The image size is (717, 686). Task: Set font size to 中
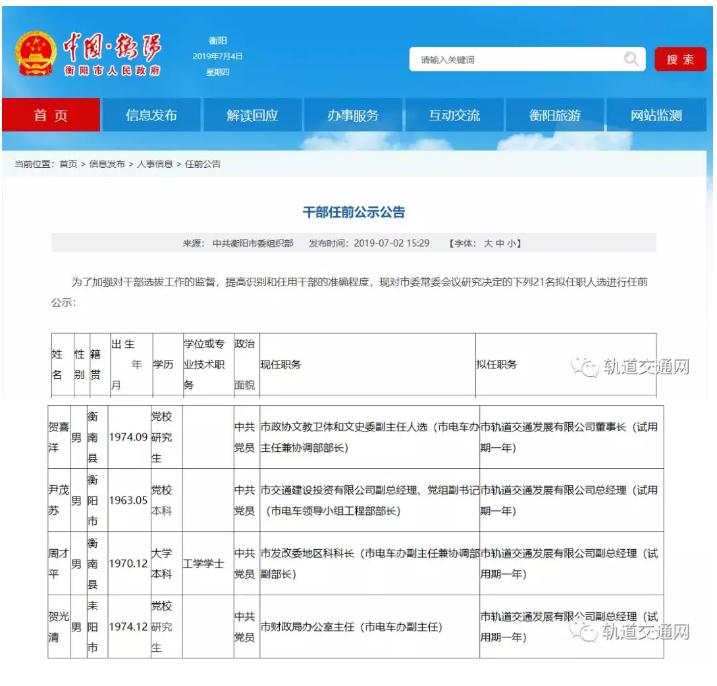click(501, 243)
